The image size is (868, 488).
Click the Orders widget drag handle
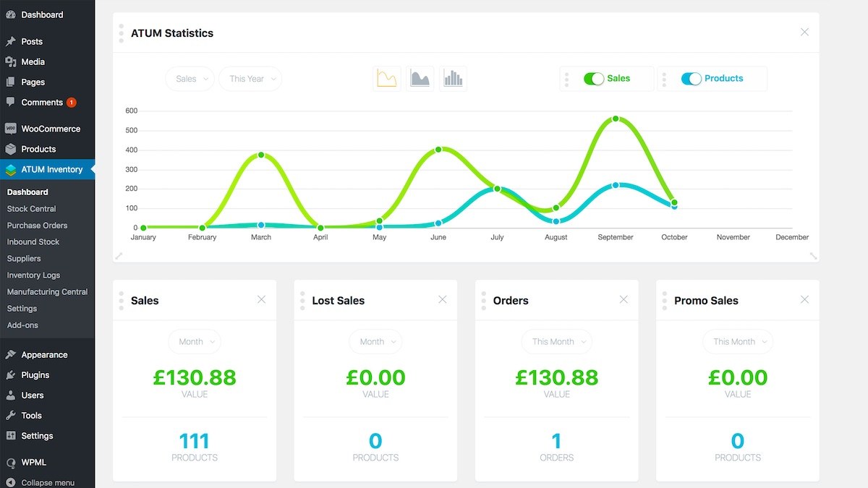(x=483, y=301)
